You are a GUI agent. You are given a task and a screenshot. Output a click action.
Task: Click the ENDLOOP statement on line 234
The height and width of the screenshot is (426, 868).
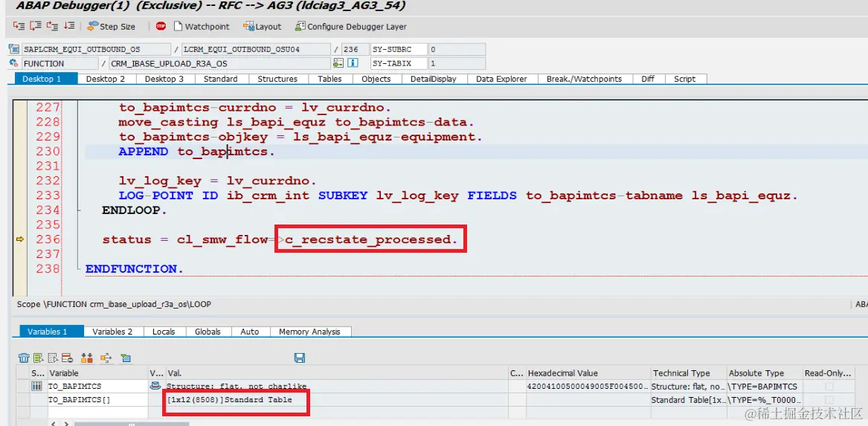coord(134,210)
